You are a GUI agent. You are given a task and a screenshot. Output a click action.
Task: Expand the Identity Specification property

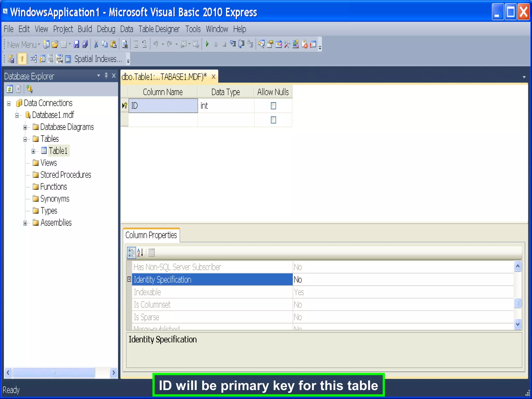click(x=129, y=279)
